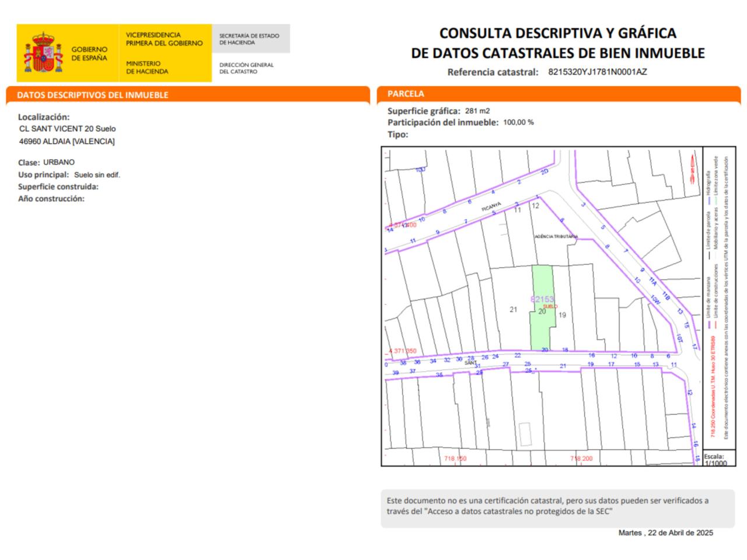The image size is (747, 560).
Task: Click the Límite zona verde legend entry
Action: pos(717,180)
